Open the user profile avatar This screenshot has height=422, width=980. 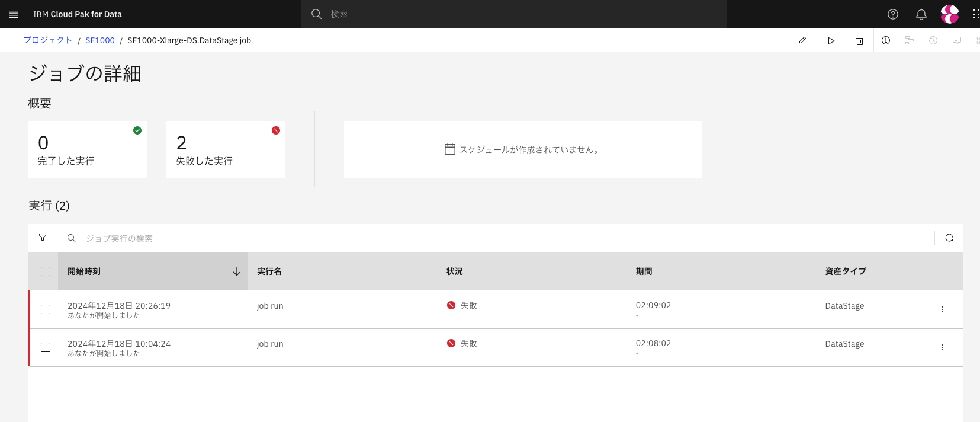(x=950, y=14)
